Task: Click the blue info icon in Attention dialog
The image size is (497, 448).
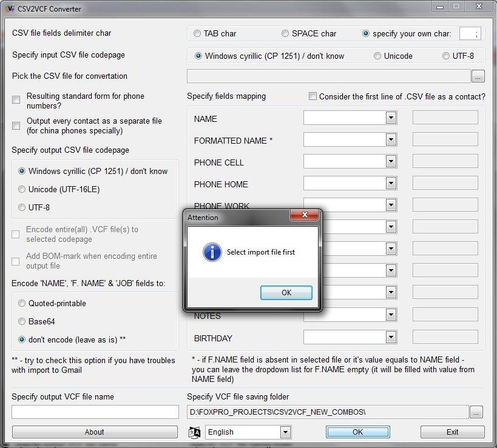Action: 212,252
